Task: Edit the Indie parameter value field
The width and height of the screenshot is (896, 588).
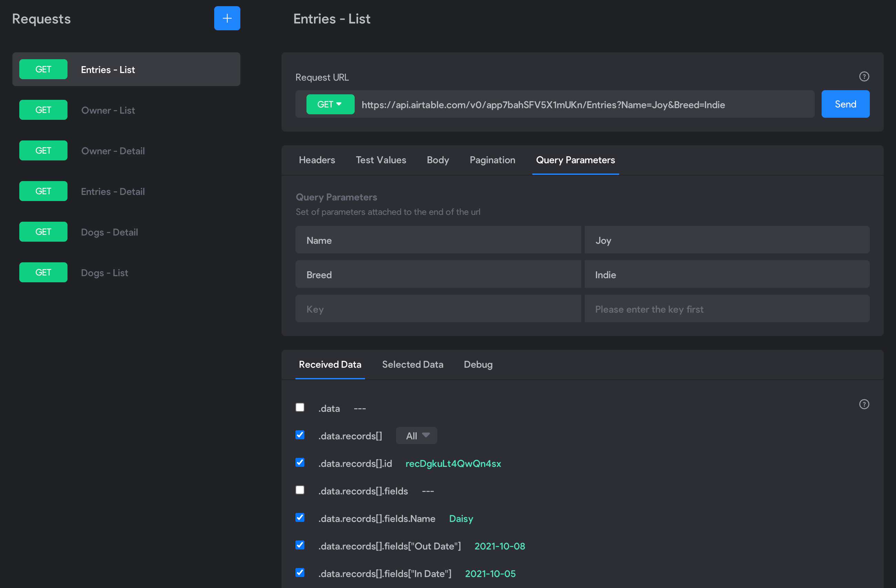Action: [x=727, y=274]
